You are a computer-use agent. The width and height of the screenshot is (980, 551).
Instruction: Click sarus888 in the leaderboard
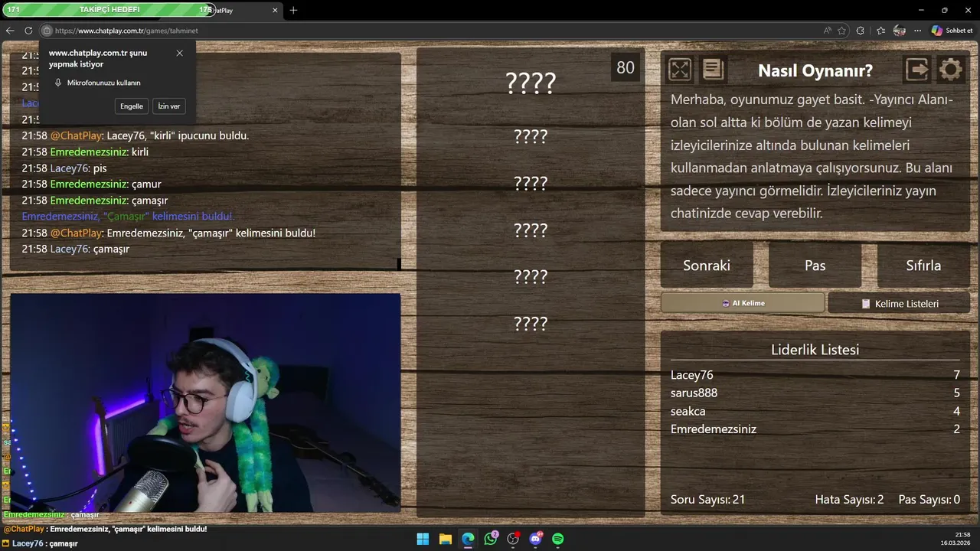pyautogui.click(x=694, y=393)
